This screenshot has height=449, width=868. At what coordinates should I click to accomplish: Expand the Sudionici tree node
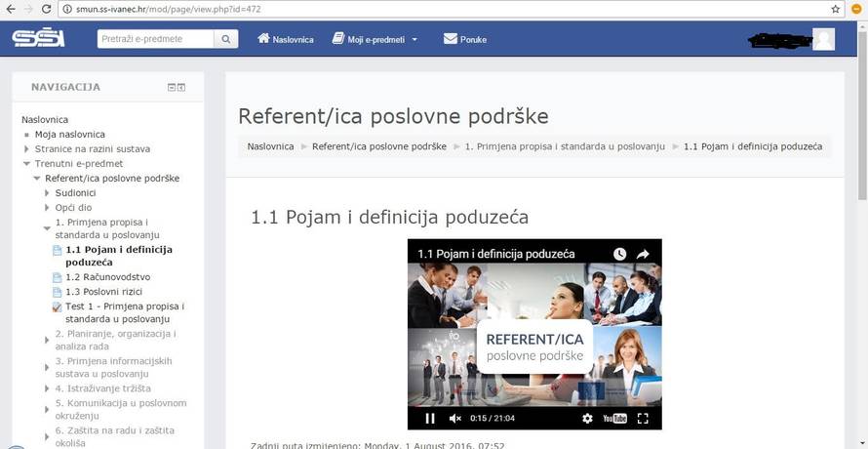pos(47,193)
